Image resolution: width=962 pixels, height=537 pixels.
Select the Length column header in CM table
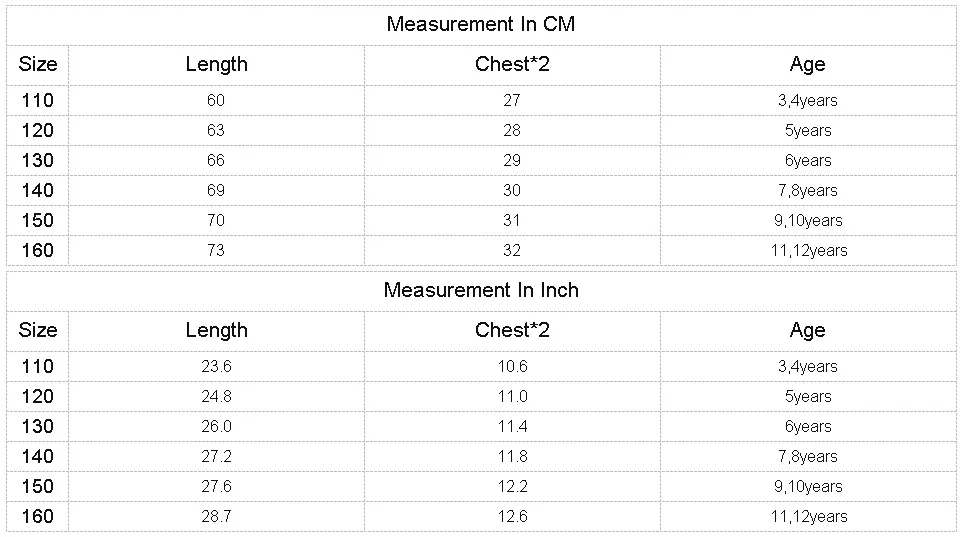[x=217, y=65]
